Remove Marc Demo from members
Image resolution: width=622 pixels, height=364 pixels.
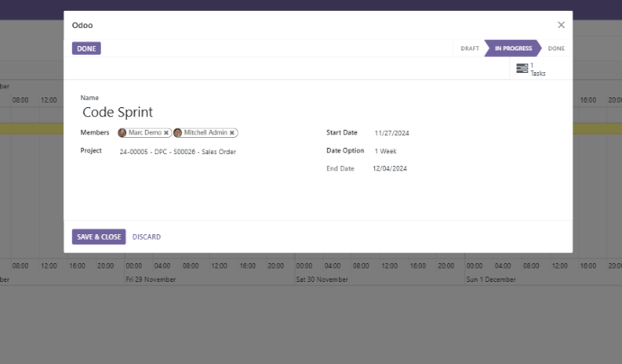coord(166,132)
